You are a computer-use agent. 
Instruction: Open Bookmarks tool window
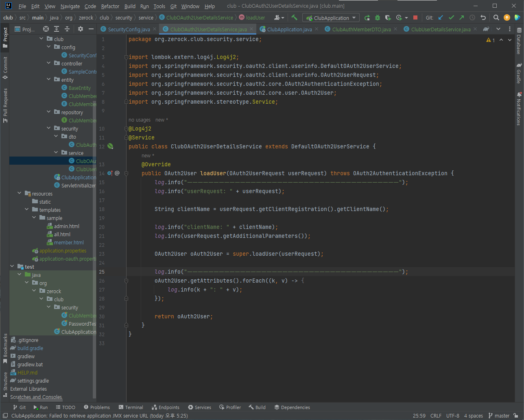tap(5, 349)
